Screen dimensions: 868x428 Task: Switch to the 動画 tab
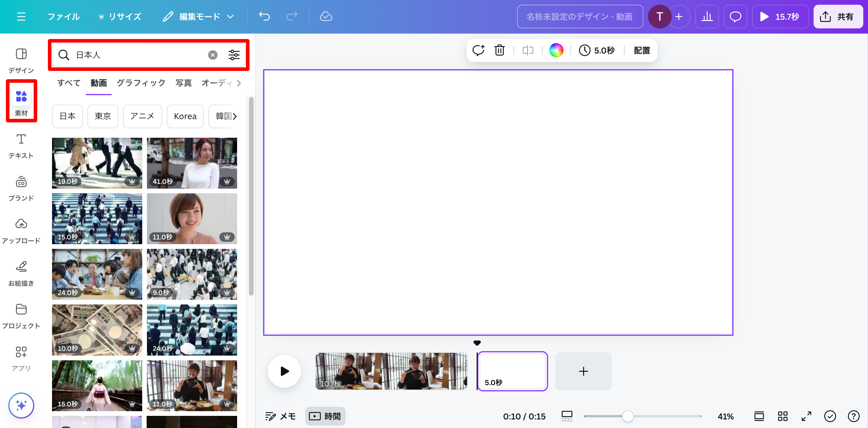coord(98,83)
